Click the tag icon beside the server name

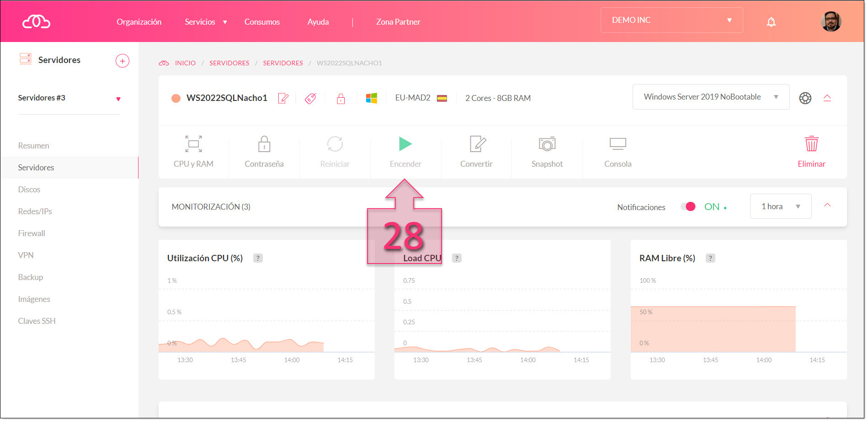[310, 98]
